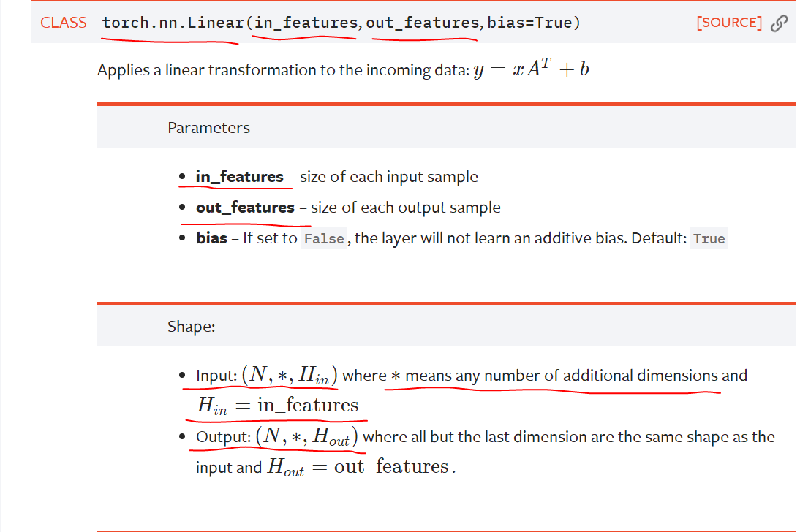Click the bold 'bias' parameter name
Image resolution: width=800 pixels, height=532 pixels.
pyautogui.click(x=211, y=238)
